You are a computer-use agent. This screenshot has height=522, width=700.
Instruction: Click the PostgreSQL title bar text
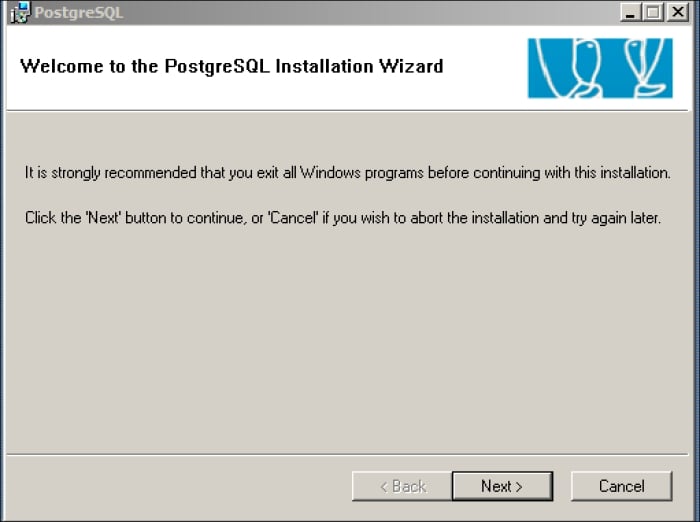pyautogui.click(x=78, y=13)
